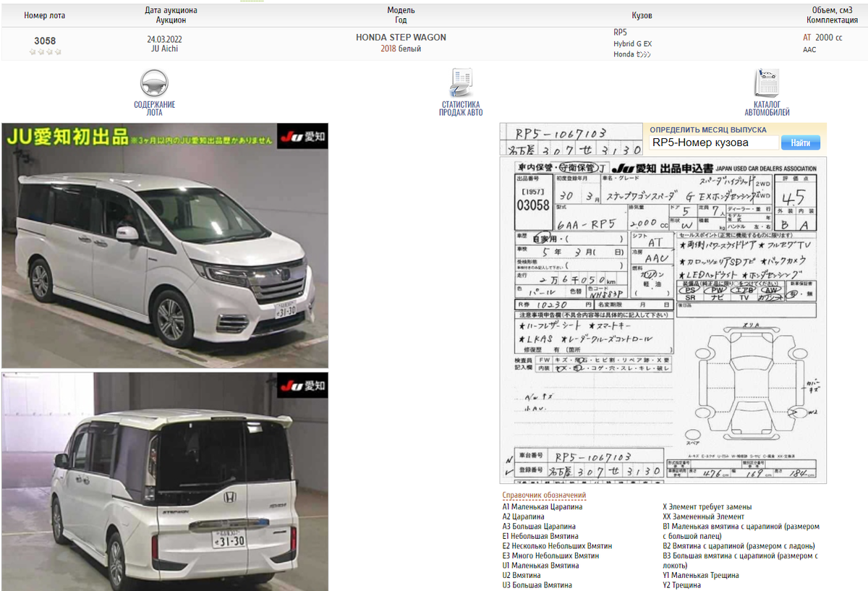868x591 pixels.
Task: Open the steering wheel lot contents icon
Action: tap(154, 83)
